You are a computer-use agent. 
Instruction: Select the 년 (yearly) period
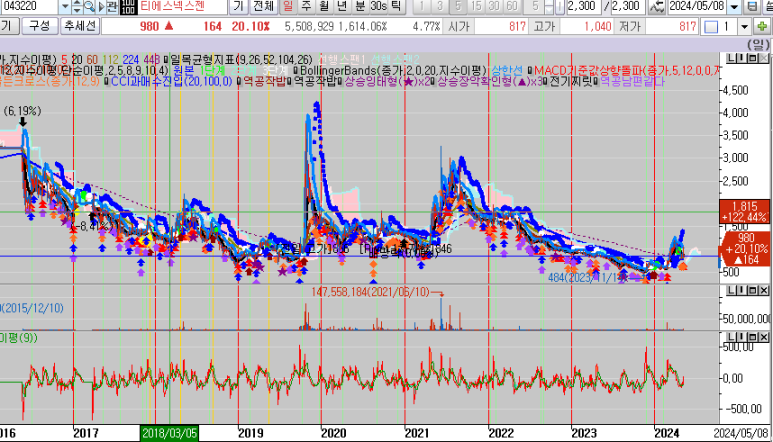342,6
